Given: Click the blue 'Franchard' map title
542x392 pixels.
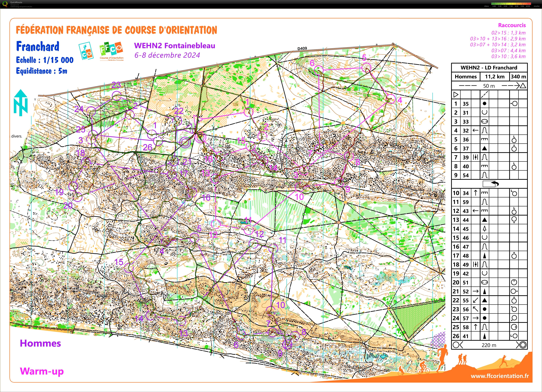Looking at the screenshot, I should point(38,46).
